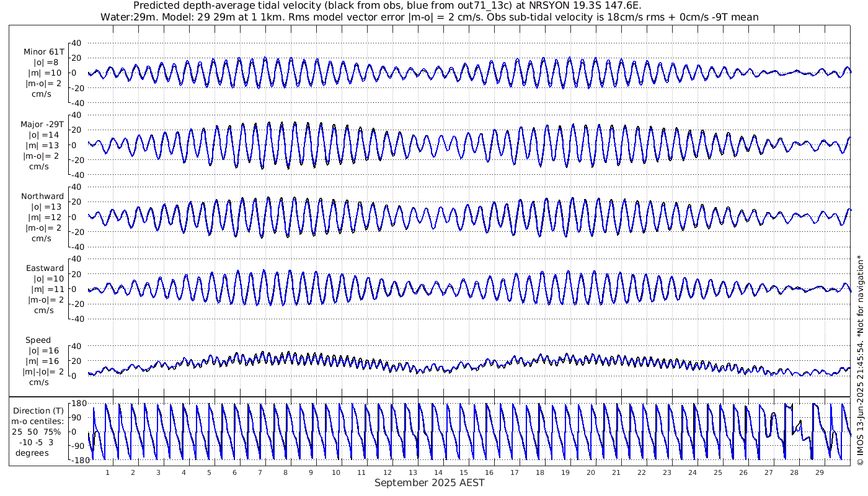This screenshot has width=868, height=496.
Task: Select the "|m|-|o|= 2" value under Speed
Action: (42, 372)
